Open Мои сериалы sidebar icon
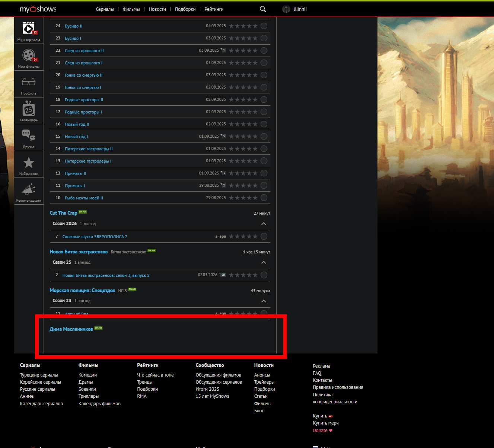This screenshot has width=494, height=448. click(x=29, y=29)
